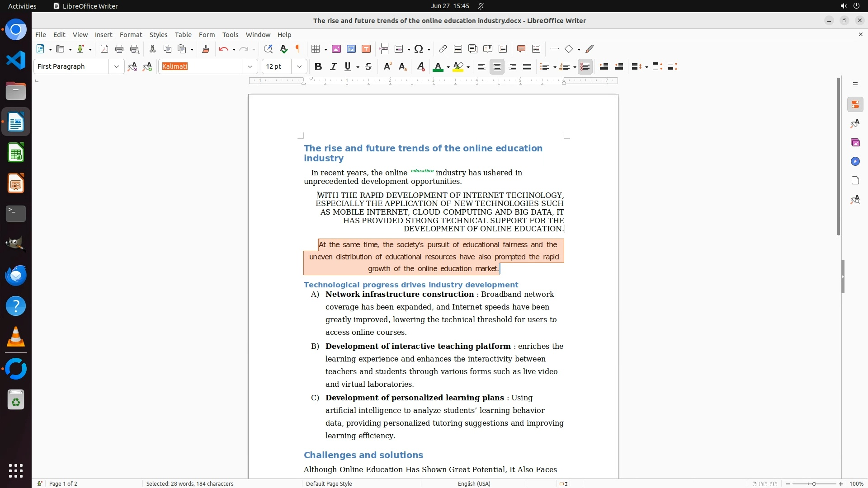Open Find & Replace tool
Image resolution: width=868 pixels, height=488 pixels.
coord(268,49)
